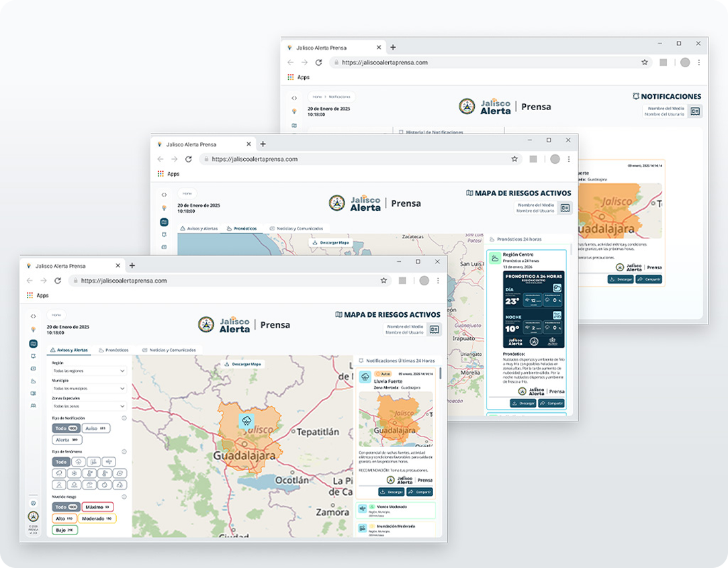
Task: Expand the Región dropdown
Action: pos(89,371)
